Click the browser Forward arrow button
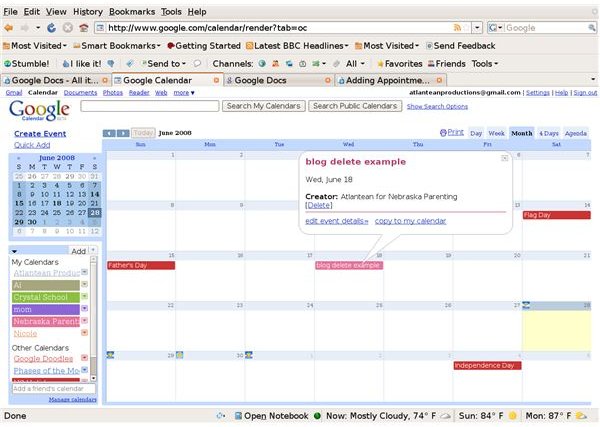Screen dimensions: 600x427 (25, 28)
